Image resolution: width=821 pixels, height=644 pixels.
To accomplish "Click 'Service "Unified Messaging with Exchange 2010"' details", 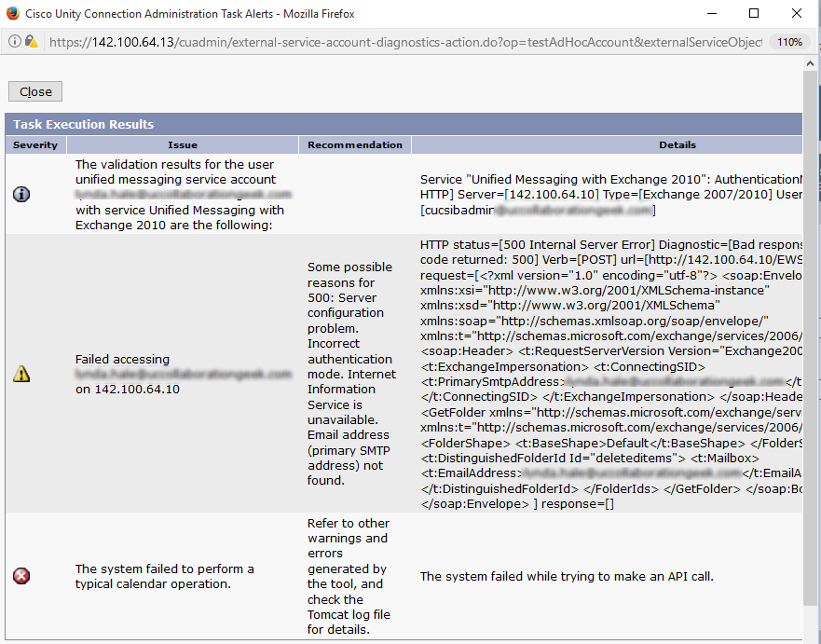I will [611, 194].
